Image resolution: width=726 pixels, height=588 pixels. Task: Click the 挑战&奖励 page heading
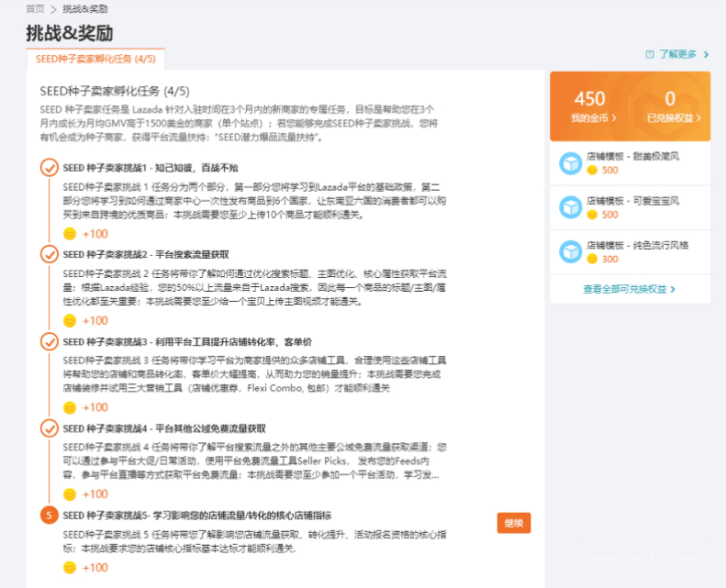(x=70, y=33)
